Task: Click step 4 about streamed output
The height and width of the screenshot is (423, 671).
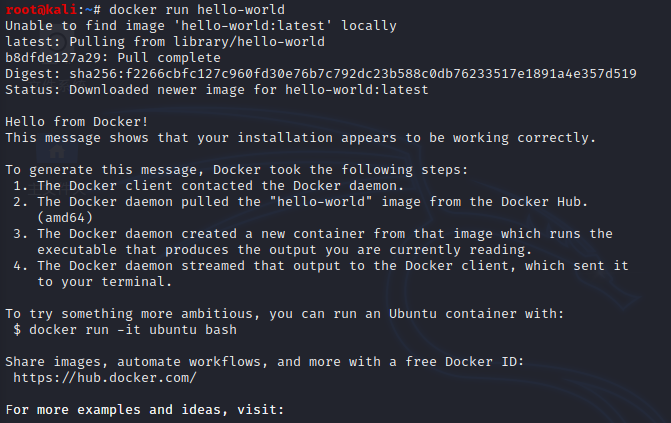Action: pos(320,266)
